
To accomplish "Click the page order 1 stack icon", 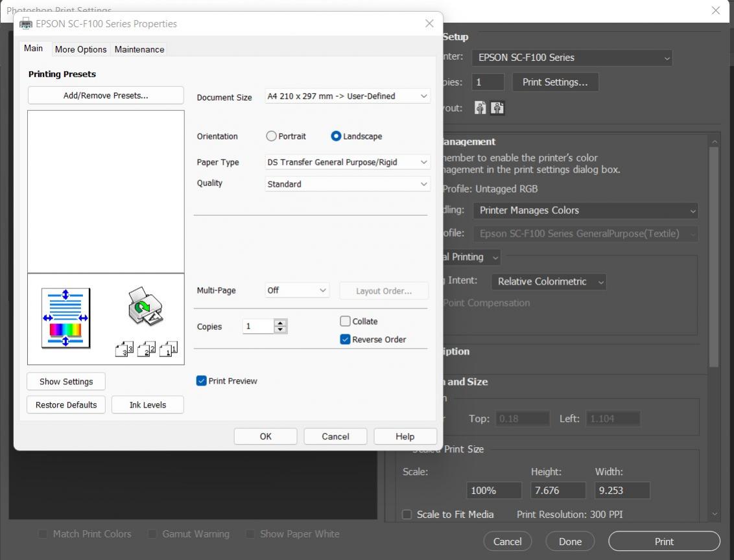I will (x=169, y=349).
